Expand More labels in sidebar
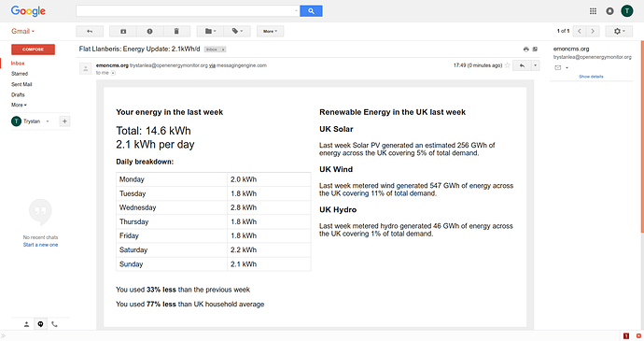 tap(19, 105)
